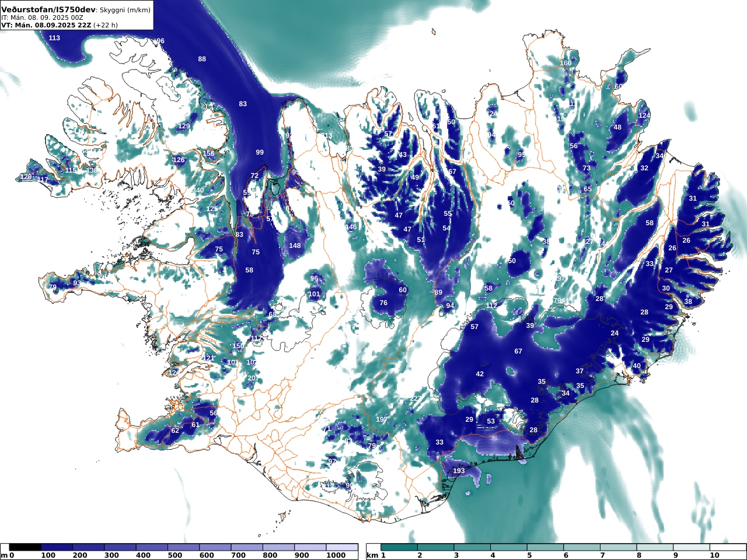
Task: Click visibility value '27' on map
Action: pyautogui.click(x=669, y=270)
